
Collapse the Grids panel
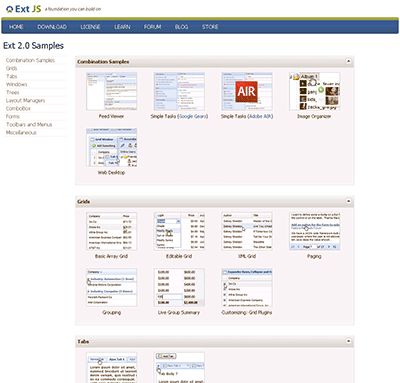tap(348, 201)
